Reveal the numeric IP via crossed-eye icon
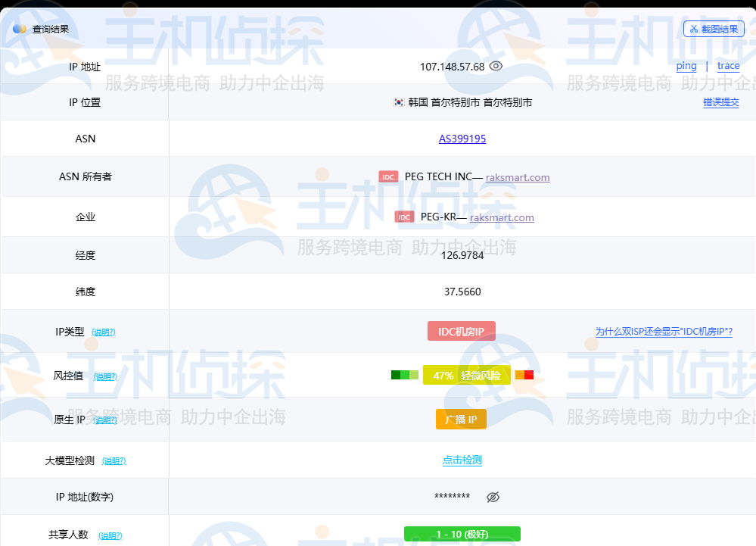 pos(493,496)
